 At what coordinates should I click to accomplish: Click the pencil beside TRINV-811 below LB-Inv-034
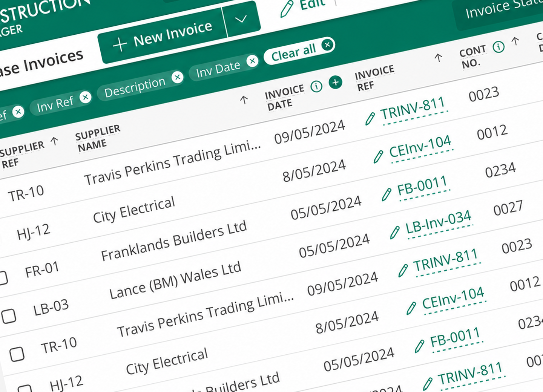coord(403,270)
